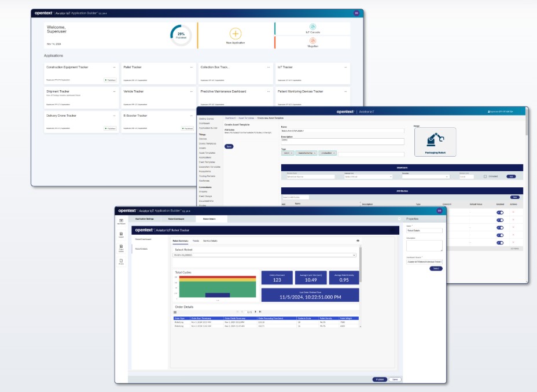The width and height of the screenshot is (537, 392).
Task: Click the hamburger menu under Order Details
Action: [175, 312]
